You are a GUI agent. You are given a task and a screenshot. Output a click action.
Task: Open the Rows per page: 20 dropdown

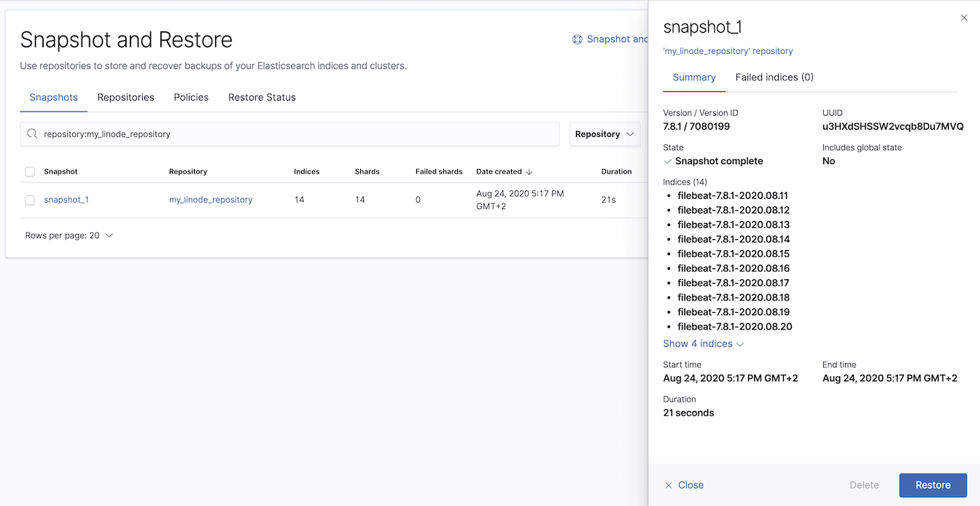pyautogui.click(x=69, y=236)
